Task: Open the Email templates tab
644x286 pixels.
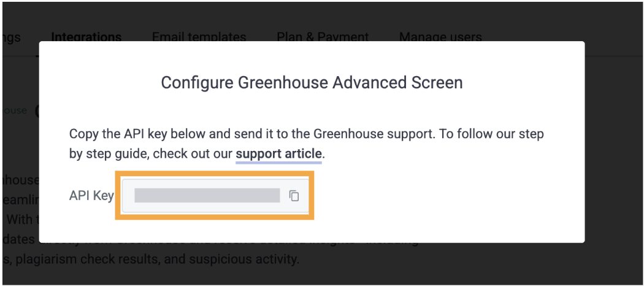Action: 199,37
